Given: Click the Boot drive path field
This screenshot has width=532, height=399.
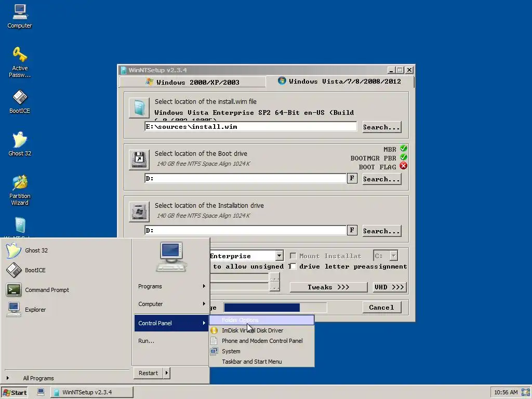Looking at the screenshot, I should (x=246, y=178).
